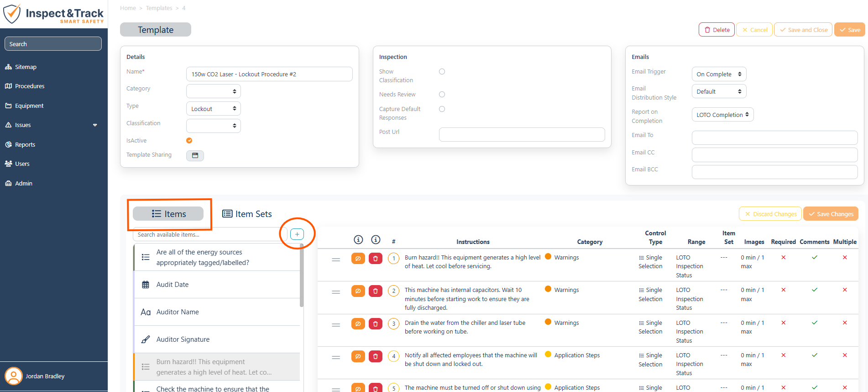The image size is (868, 392).
Task: Click Save Changes button
Action: pyautogui.click(x=831, y=214)
